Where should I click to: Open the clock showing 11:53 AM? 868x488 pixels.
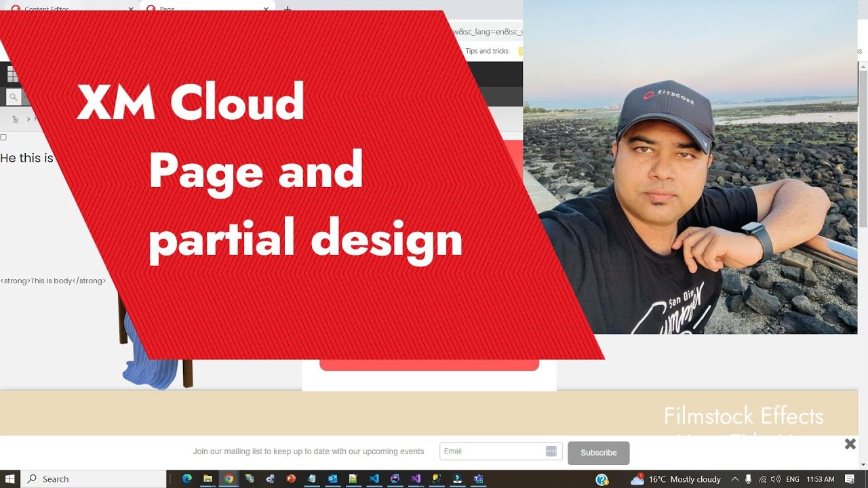click(821, 479)
